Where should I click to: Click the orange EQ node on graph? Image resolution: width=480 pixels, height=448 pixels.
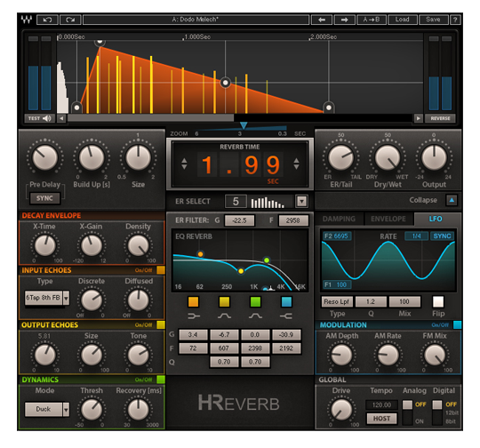tap(200, 254)
